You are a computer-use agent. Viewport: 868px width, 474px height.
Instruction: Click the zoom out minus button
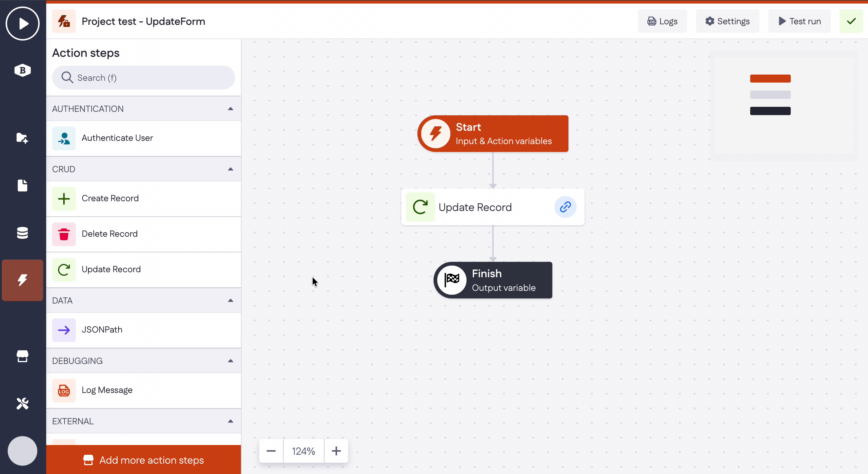pos(271,451)
